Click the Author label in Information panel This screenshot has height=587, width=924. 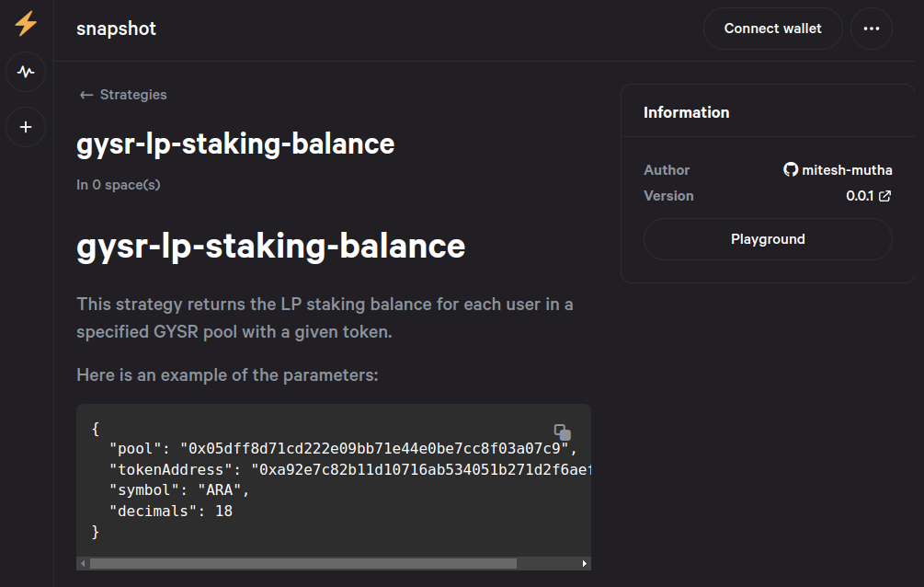[667, 170]
